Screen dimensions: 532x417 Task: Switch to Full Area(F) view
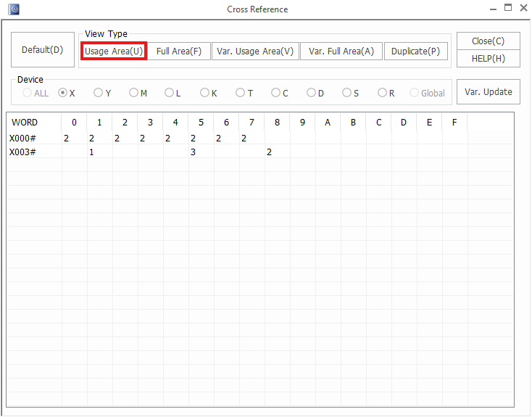[179, 51]
